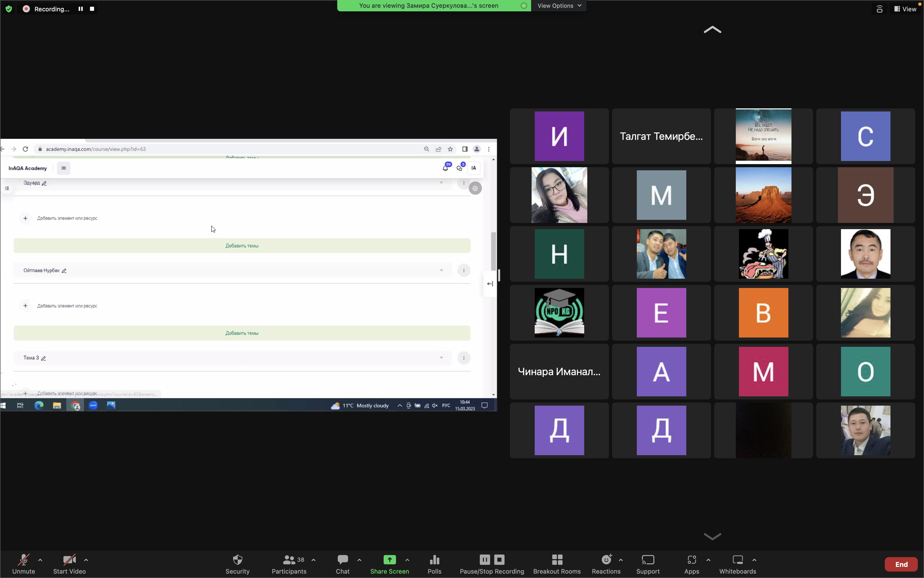Open the course settings gear icon
The image size is (924, 578).
pyautogui.click(x=475, y=188)
